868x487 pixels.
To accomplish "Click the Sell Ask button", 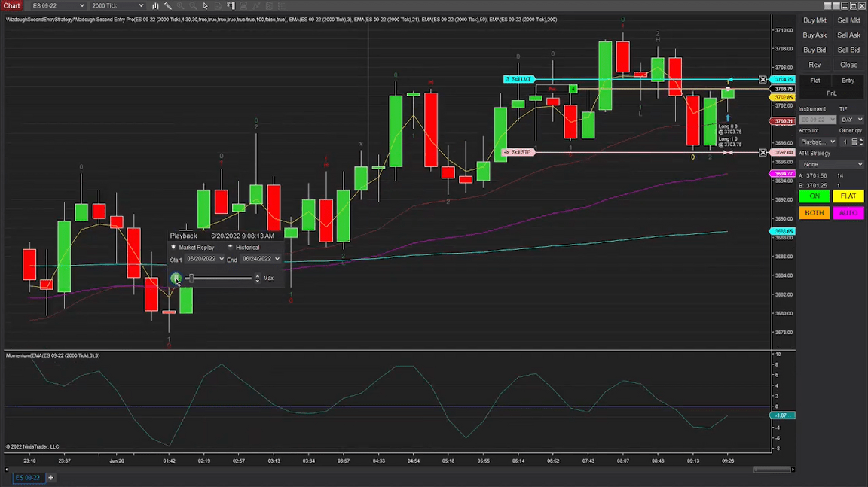I will (x=848, y=35).
